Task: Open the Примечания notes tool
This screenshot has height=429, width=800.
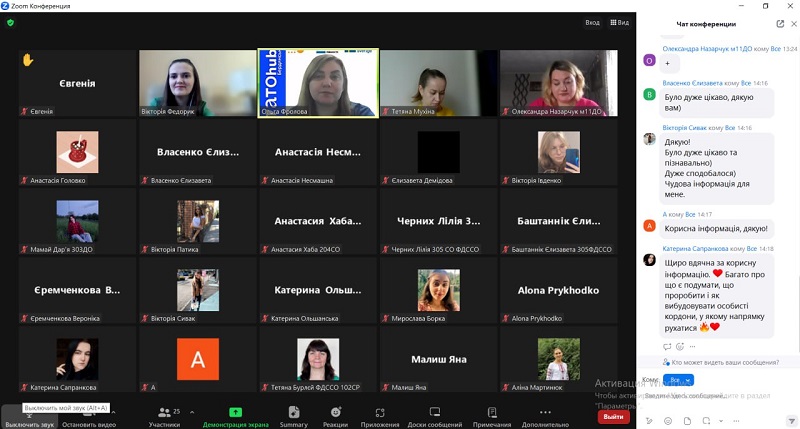Action: 491,415
